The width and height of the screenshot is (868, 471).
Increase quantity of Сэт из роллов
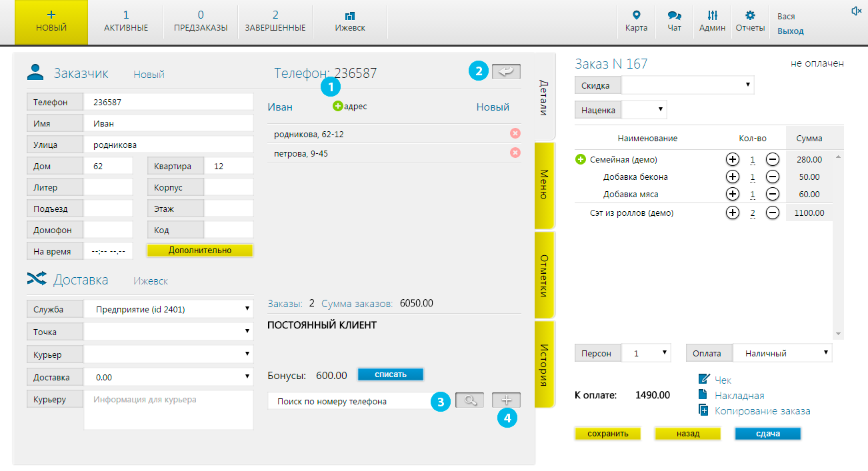coord(732,213)
